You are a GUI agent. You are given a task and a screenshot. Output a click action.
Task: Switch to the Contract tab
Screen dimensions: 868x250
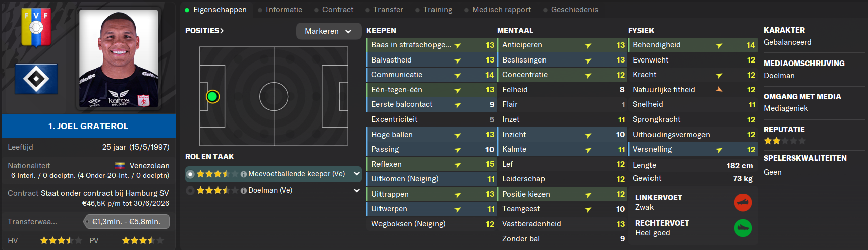click(x=338, y=10)
